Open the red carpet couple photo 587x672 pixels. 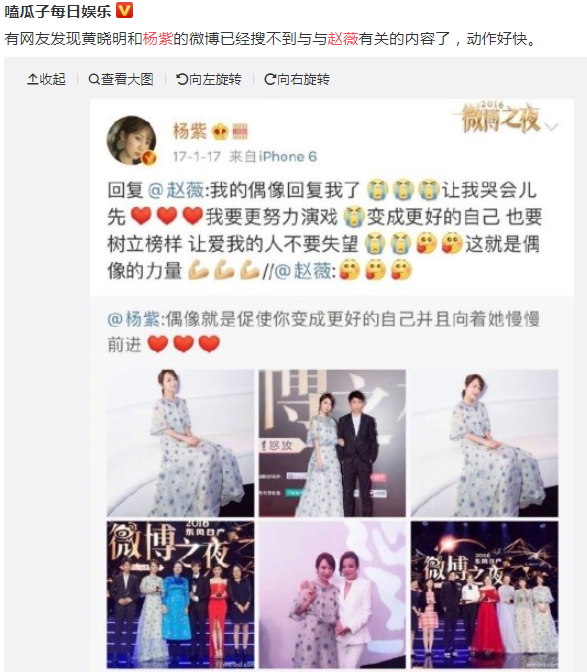tap(332, 443)
